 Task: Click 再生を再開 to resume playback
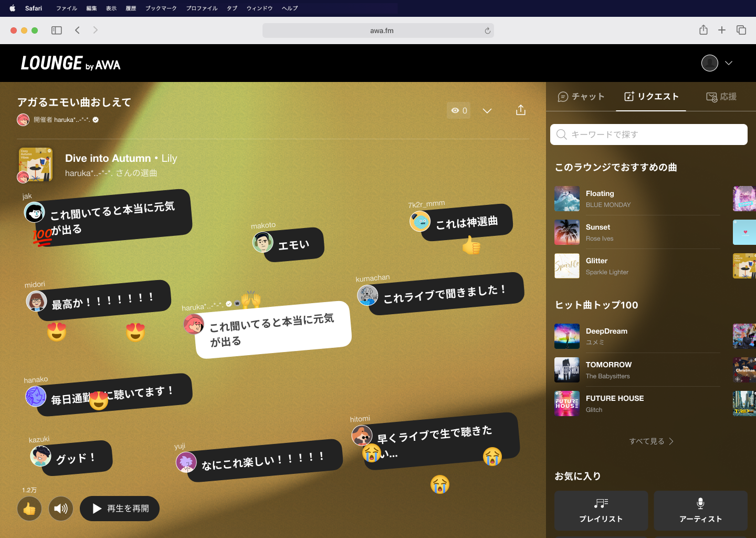120,509
